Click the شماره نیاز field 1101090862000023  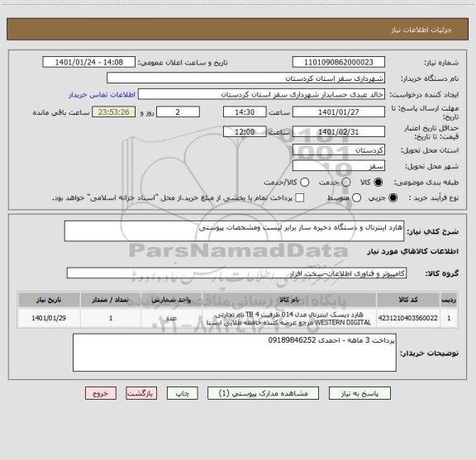pyautogui.click(x=339, y=62)
